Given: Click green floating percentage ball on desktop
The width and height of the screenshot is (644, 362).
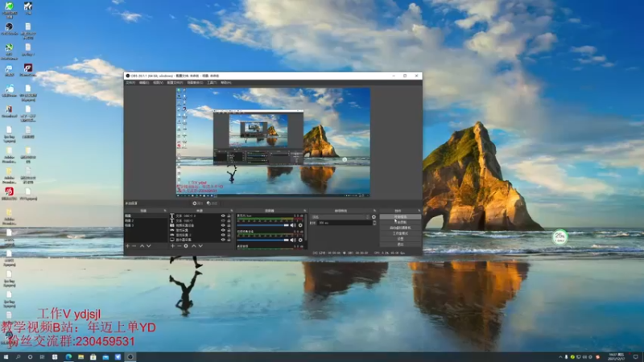Looking at the screenshot, I should [559, 237].
